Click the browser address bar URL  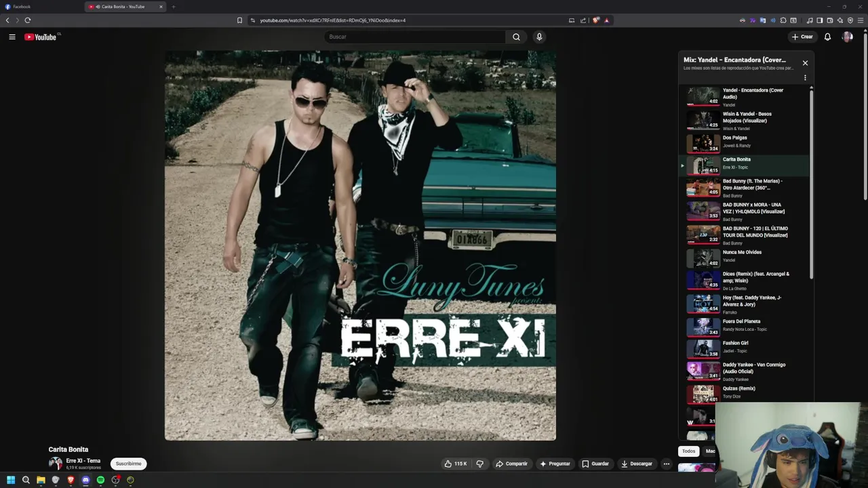pyautogui.click(x=332, y=20)
